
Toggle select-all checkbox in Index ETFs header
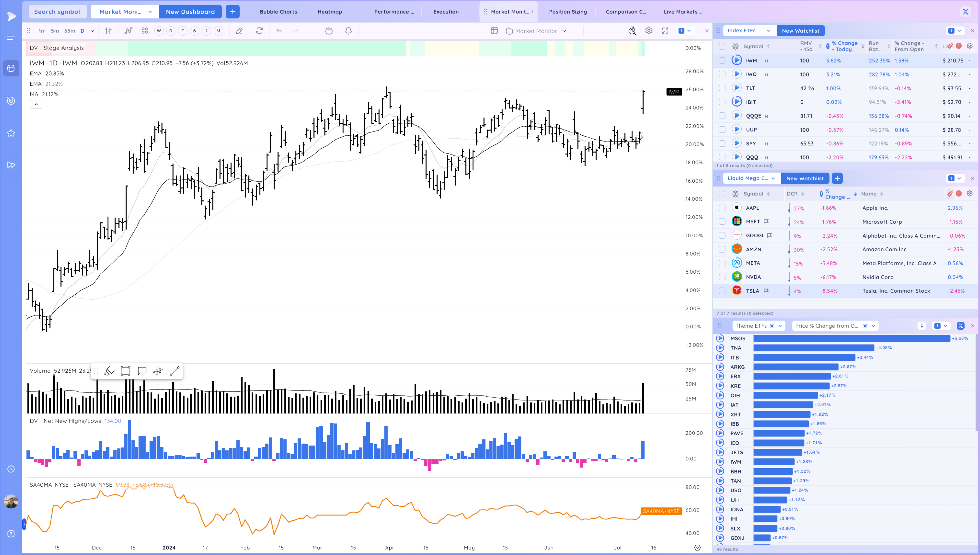(x=722, y=46)
